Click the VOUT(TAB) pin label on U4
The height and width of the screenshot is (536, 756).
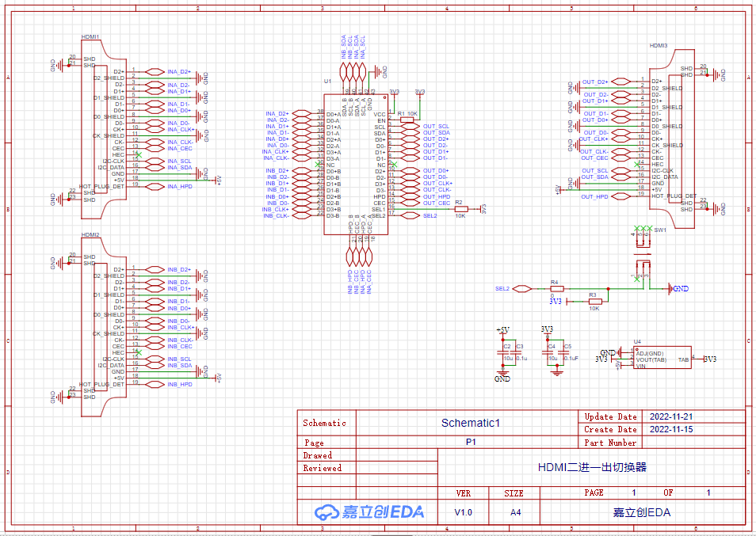coord(651,359)
